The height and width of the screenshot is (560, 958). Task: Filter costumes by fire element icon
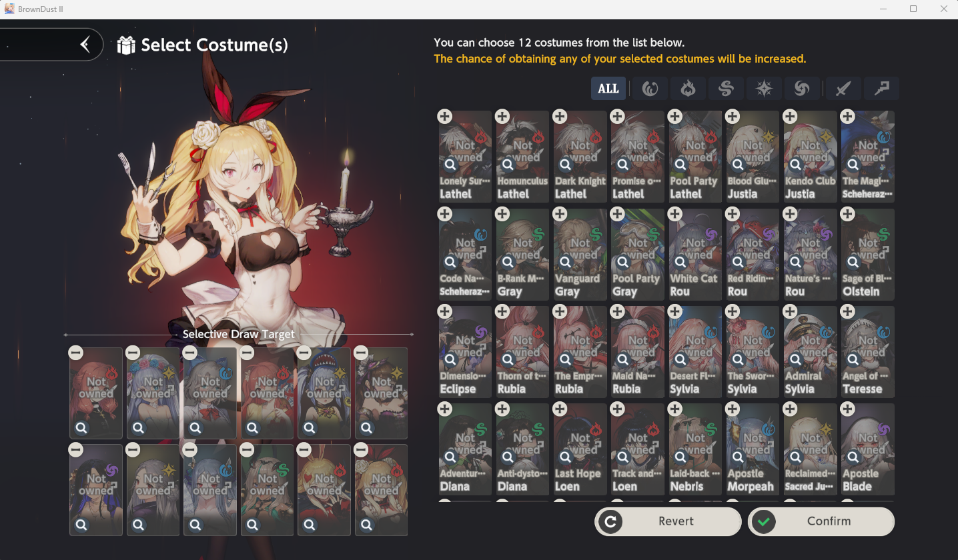688,88
